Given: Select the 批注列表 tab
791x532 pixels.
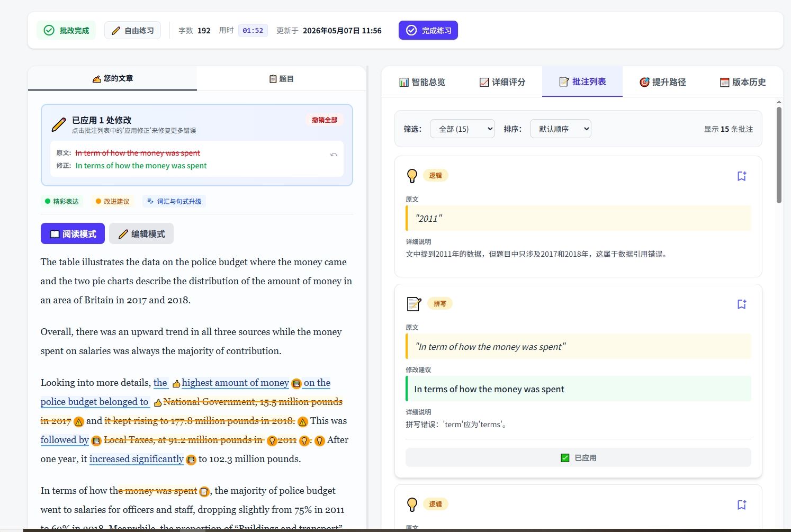Looking at the screenshot, I should (x=582, y=82).
